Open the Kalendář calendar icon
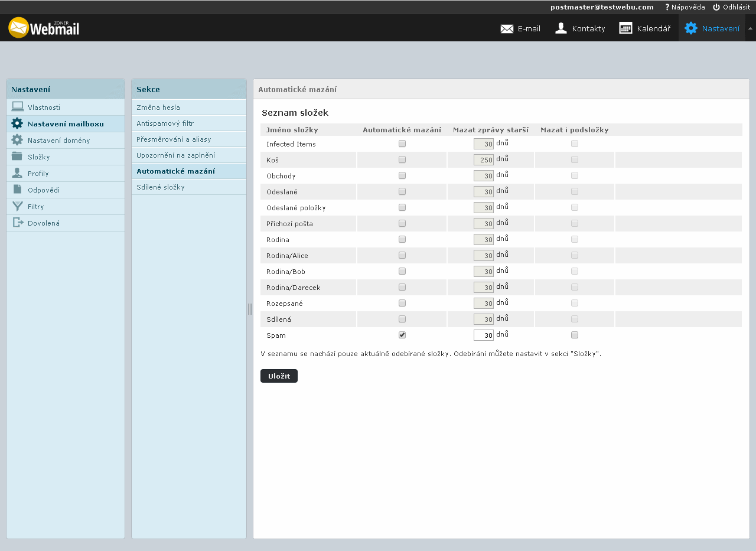This screenshot has width=756, height=551. pos(625,28)
